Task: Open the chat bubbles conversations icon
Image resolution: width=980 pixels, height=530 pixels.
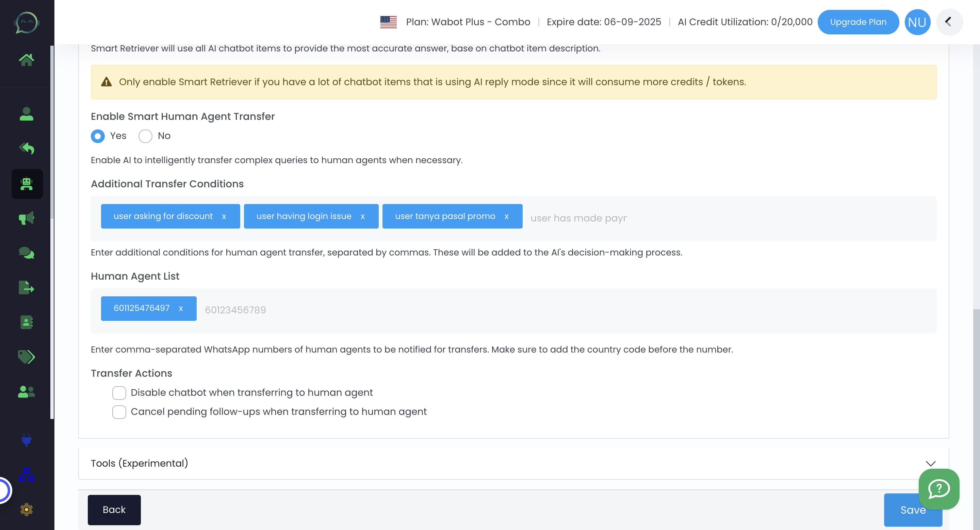Action: pos(26,253)
